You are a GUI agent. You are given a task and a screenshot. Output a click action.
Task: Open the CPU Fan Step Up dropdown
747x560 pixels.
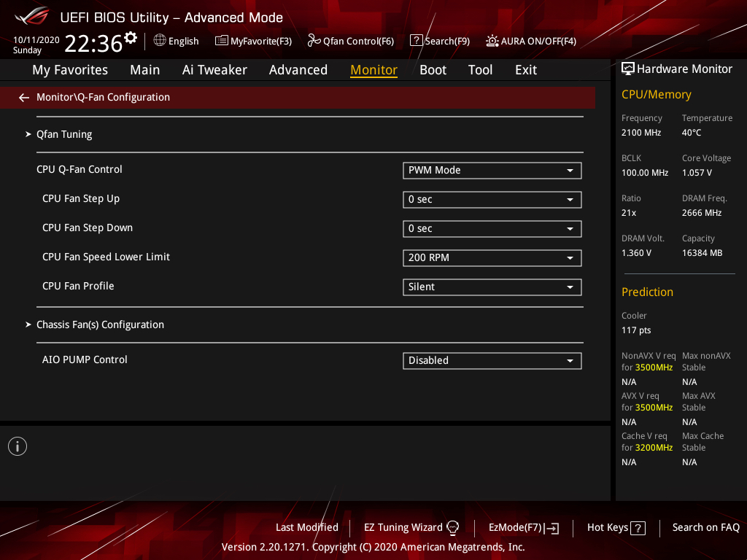492,200
